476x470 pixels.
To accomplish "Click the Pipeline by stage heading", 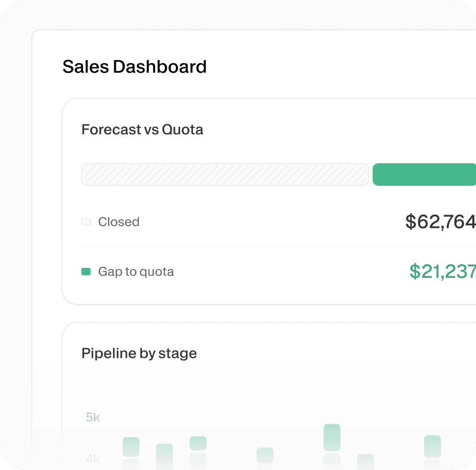I will click(x=139, y=354).
